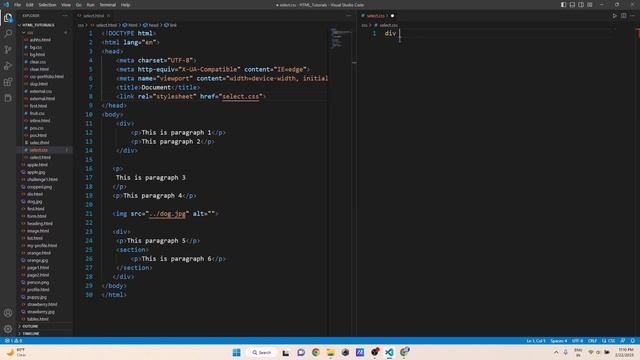Open the Selection menu
The image size is (640, 360).
pos(47,5)
